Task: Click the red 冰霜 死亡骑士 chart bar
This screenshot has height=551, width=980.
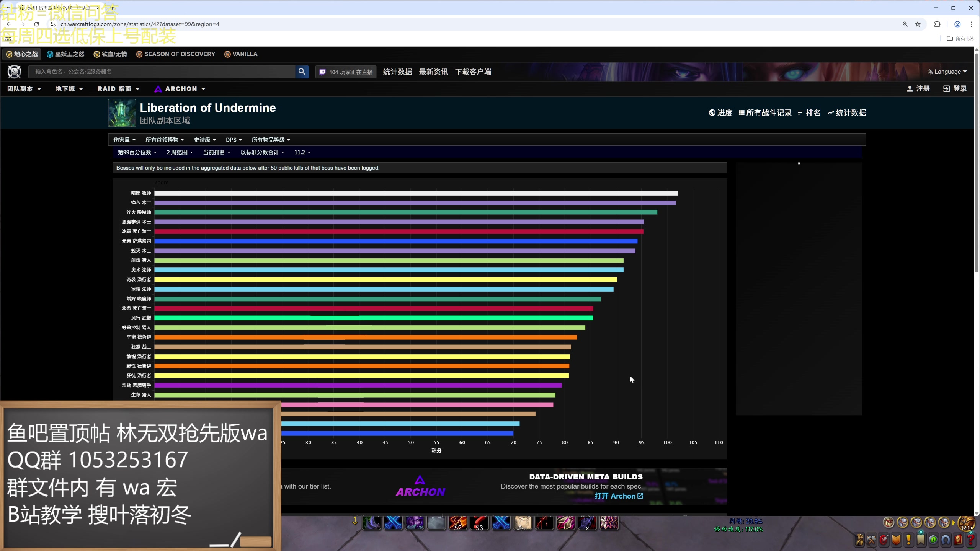Action: click(399, 231)
